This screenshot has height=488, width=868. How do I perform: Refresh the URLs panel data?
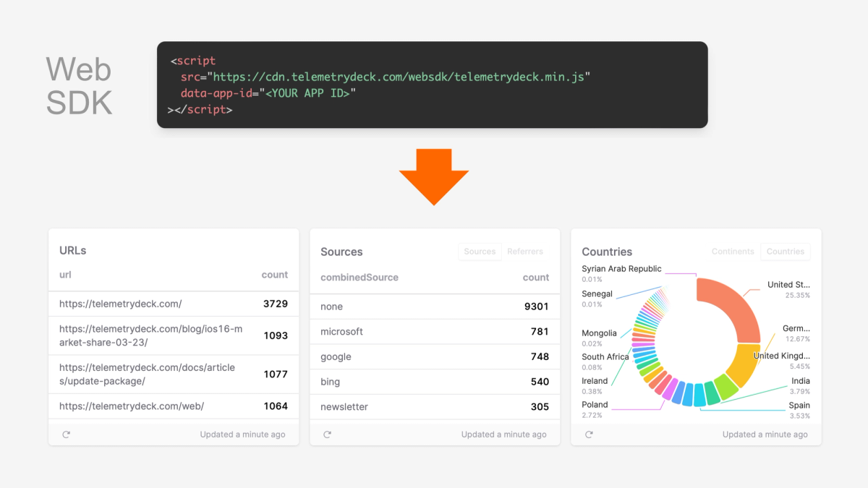[x=66, y=434]
